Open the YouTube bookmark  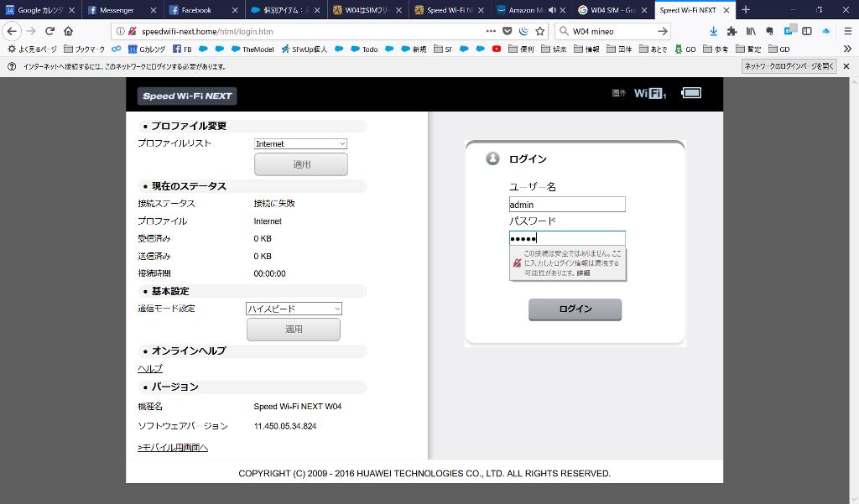tap(497, 49)
